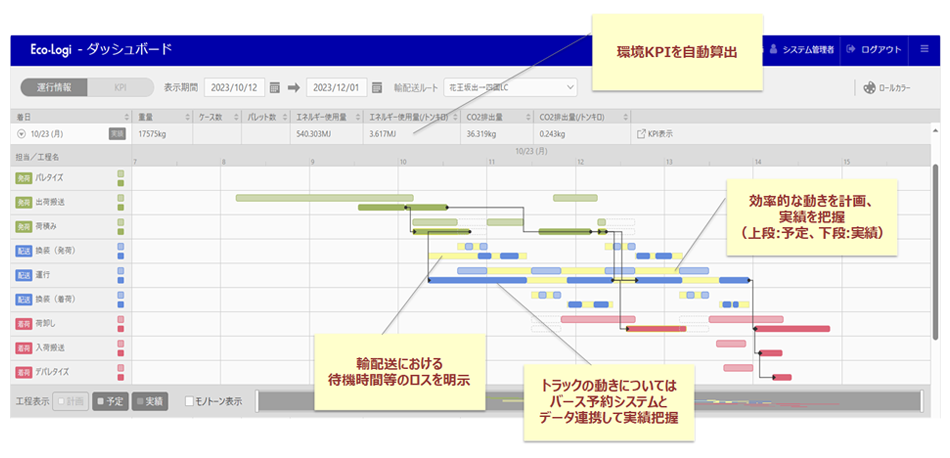950x458 pixels.
Task: Open the hamburger menu in header
Action: pos(924,49)
